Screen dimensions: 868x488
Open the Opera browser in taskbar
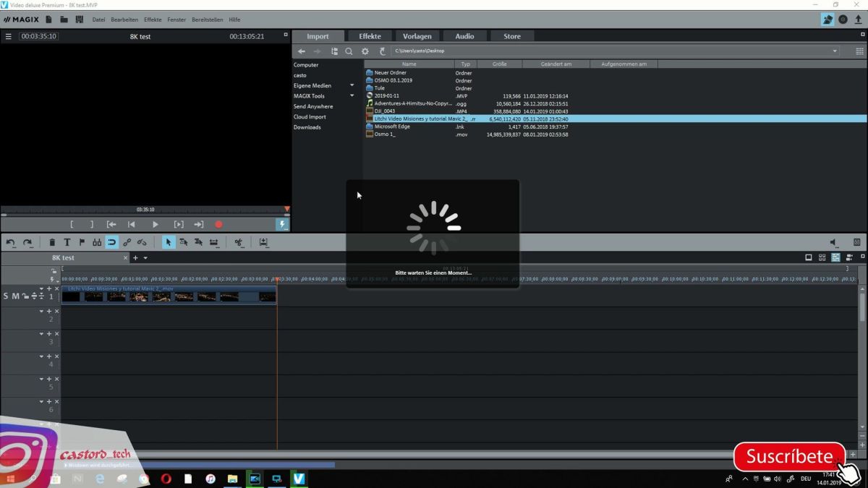pyautogui.click(x=166, y=479)
